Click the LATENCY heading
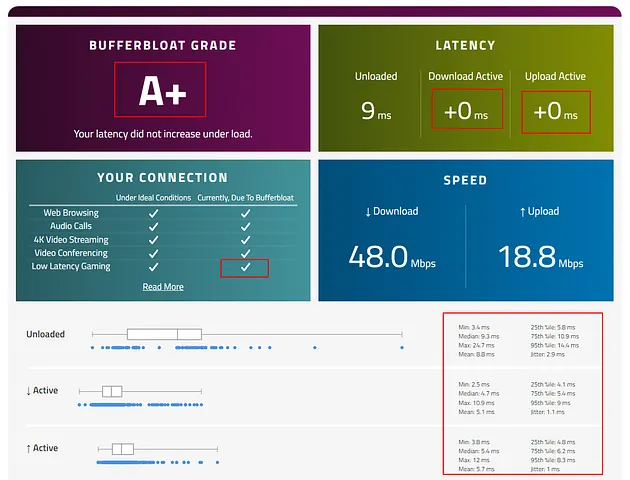630x480 pixels. coord(465,45)
